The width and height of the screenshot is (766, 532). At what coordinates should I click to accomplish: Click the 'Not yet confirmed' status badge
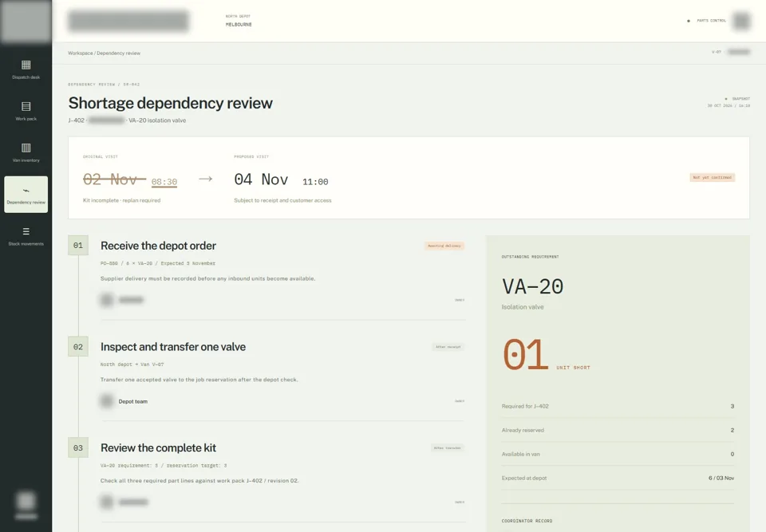pos(713,177)
